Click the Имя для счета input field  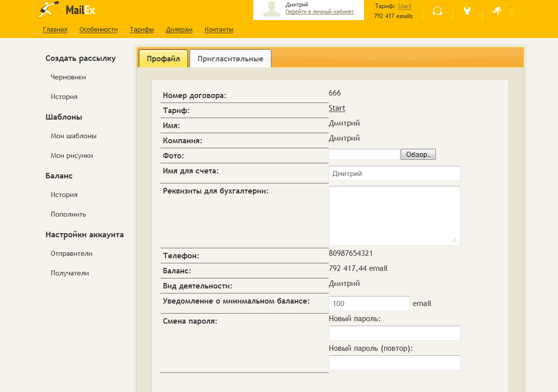[394, 173]
